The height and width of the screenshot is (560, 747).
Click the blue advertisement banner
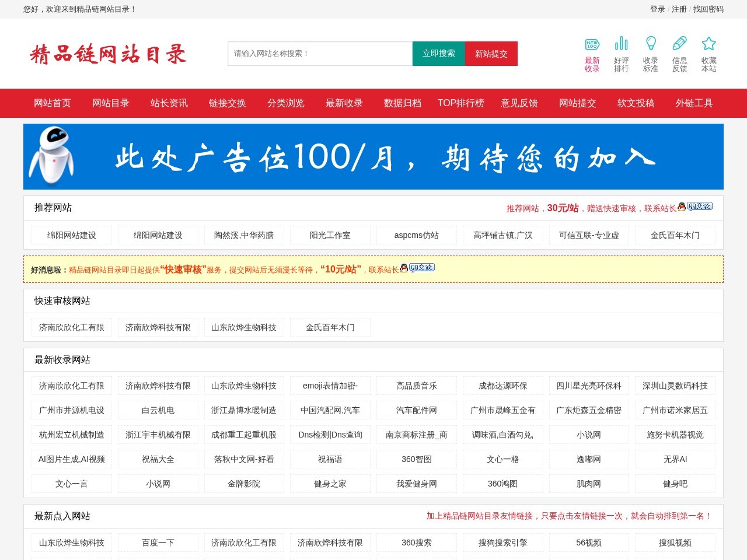point(373,156)
